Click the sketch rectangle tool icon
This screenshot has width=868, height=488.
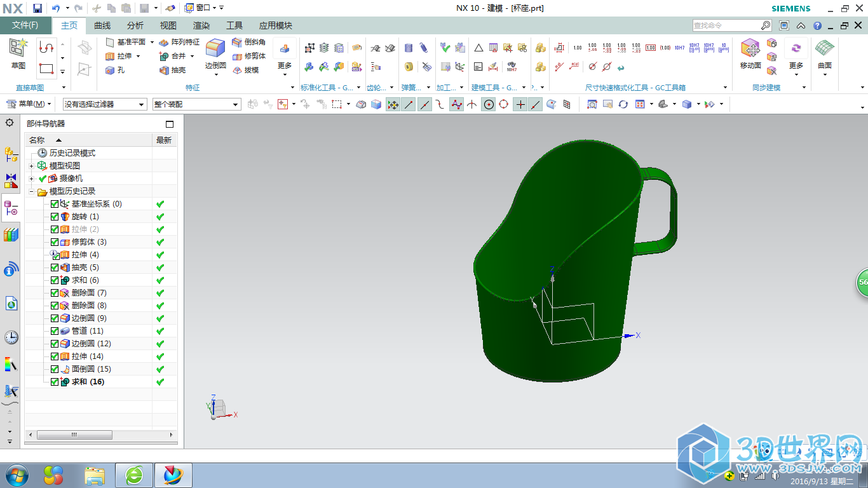46,68
